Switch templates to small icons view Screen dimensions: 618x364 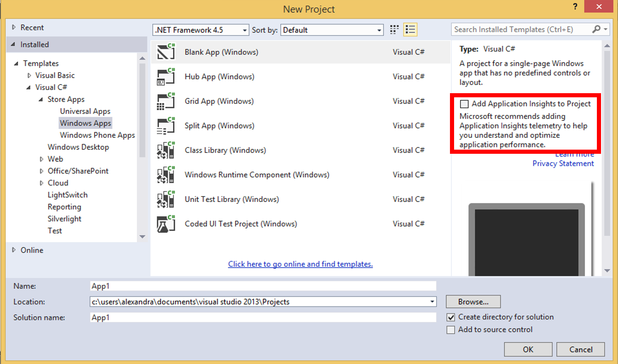[394, 29]
